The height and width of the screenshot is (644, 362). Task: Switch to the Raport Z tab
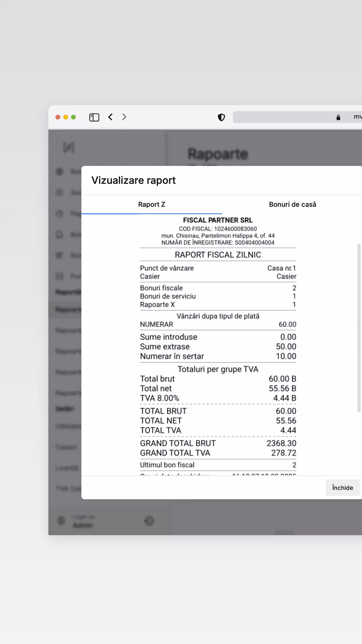152,205
